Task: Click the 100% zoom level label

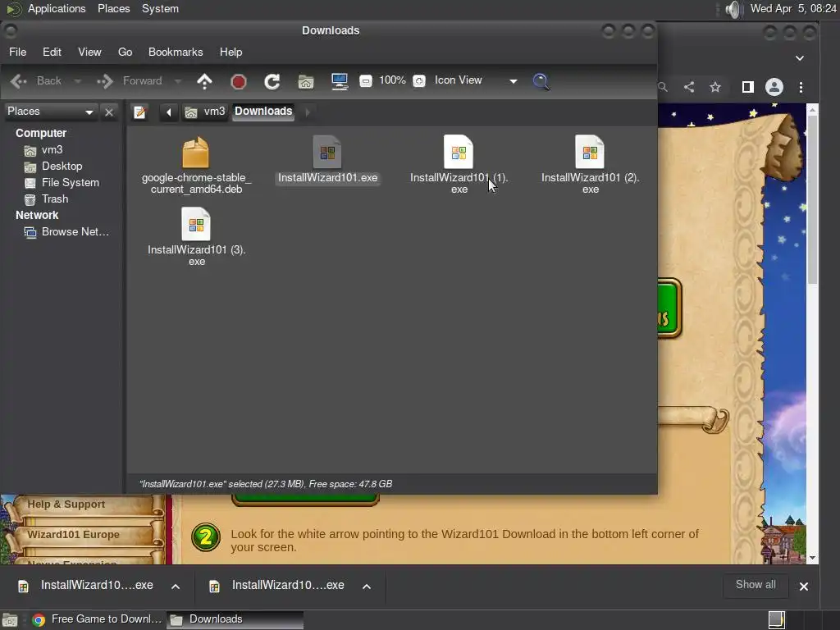Action: point(392,80)
